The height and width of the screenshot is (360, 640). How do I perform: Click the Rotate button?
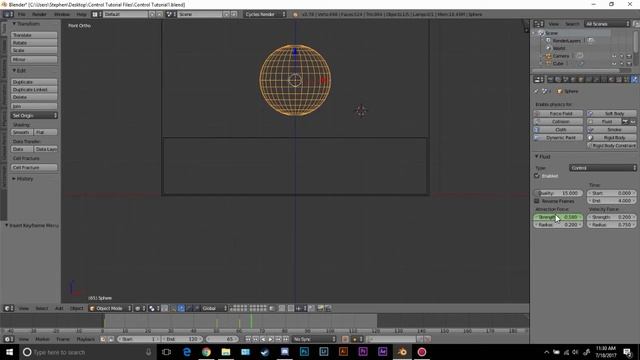[34, 43]
